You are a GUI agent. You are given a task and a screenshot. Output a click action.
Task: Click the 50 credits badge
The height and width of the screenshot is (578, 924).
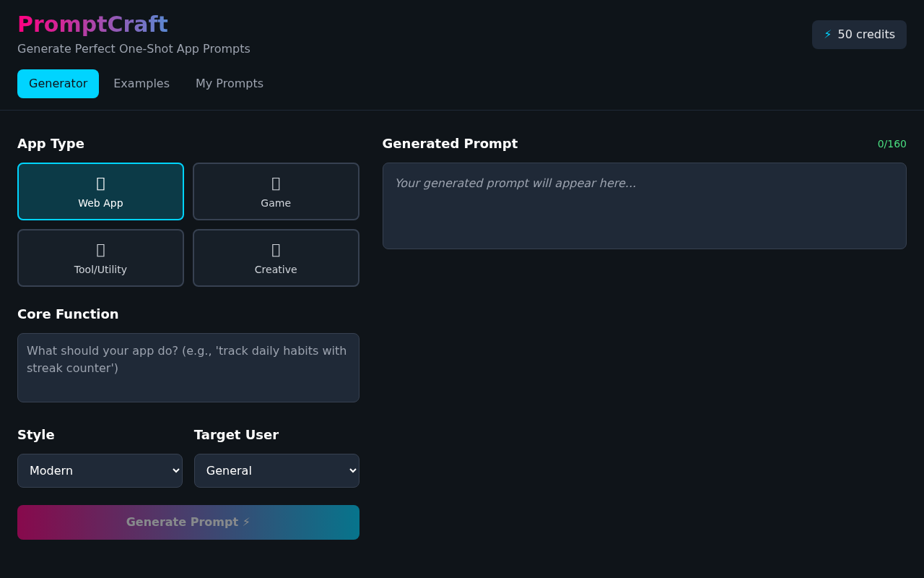(859, 34)
